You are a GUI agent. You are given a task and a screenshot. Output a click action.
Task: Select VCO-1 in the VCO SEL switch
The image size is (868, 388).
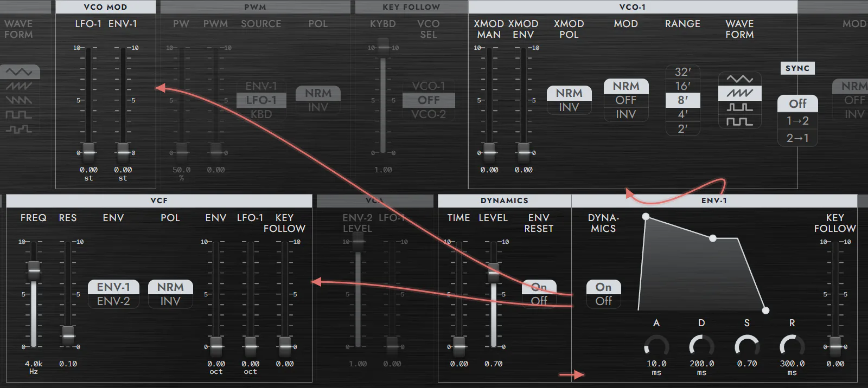click(429, 86)
